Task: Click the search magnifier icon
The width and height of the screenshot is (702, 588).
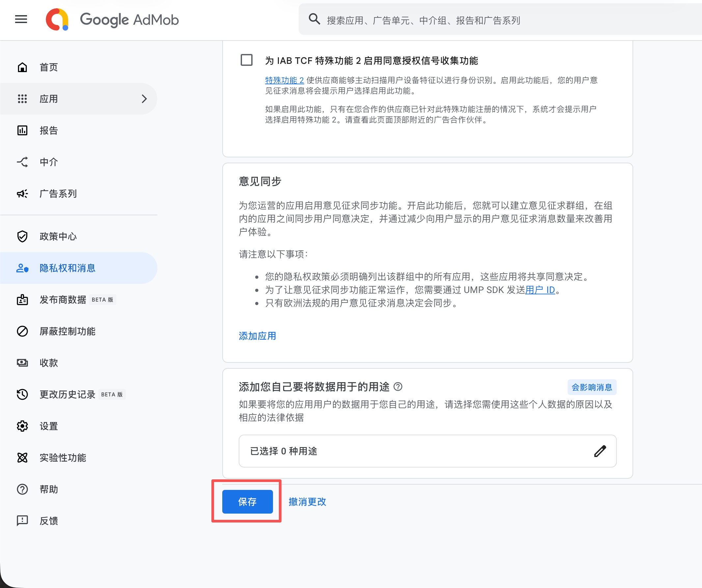Action: (x=314, y=19)
